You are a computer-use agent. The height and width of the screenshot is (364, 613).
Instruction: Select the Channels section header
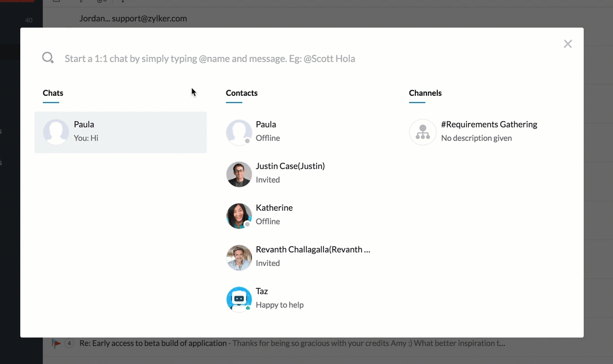(x=425, y=93)
